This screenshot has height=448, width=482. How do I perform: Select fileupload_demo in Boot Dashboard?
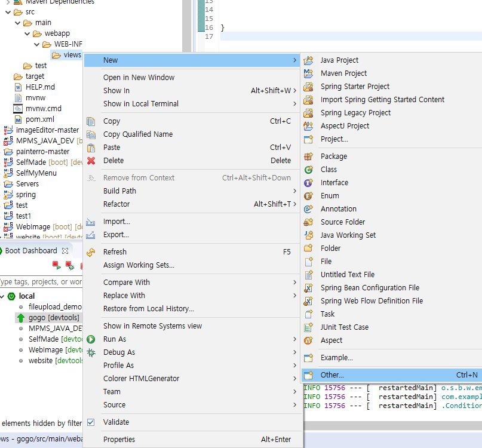click(55, 307)
